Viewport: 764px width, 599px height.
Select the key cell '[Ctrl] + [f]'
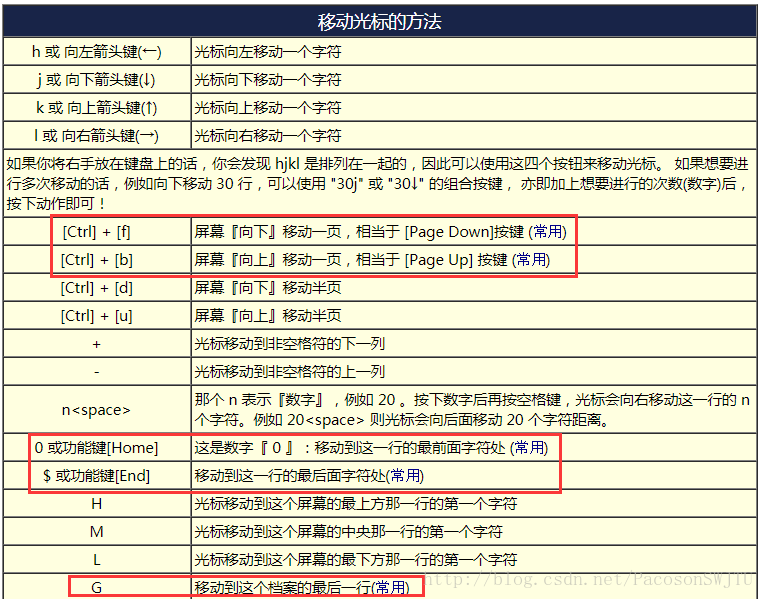(x=97, y=232)
